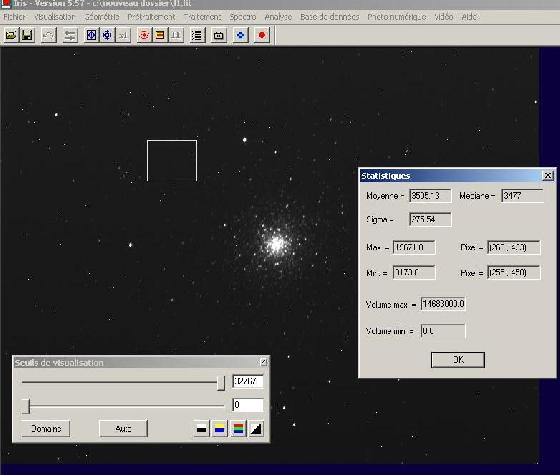Click the visualization settings sliders toolbar icon
The width and height of the screenshot is (560, 475).
(x=70, y=35)
